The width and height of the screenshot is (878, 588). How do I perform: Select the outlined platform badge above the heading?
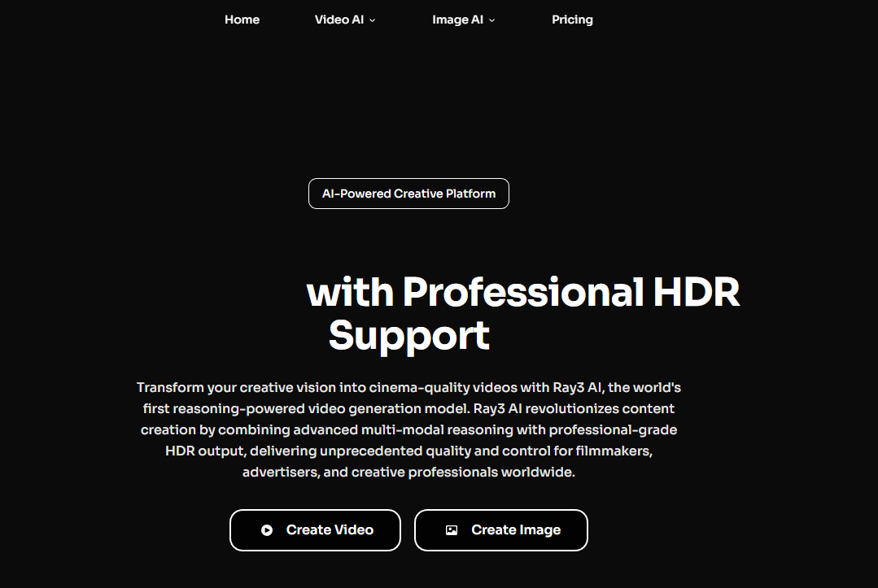(408, 194)
